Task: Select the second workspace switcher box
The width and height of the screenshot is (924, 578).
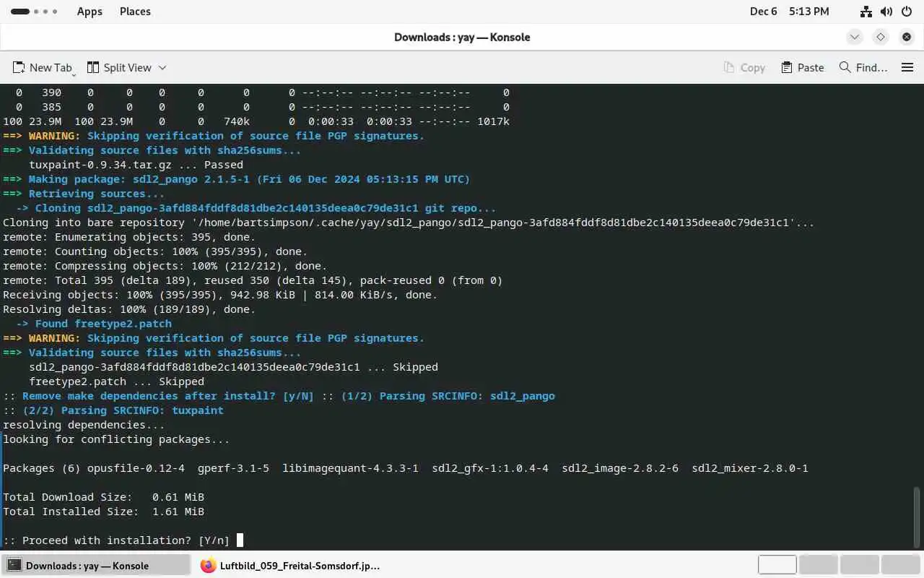Action: (818, 565)
